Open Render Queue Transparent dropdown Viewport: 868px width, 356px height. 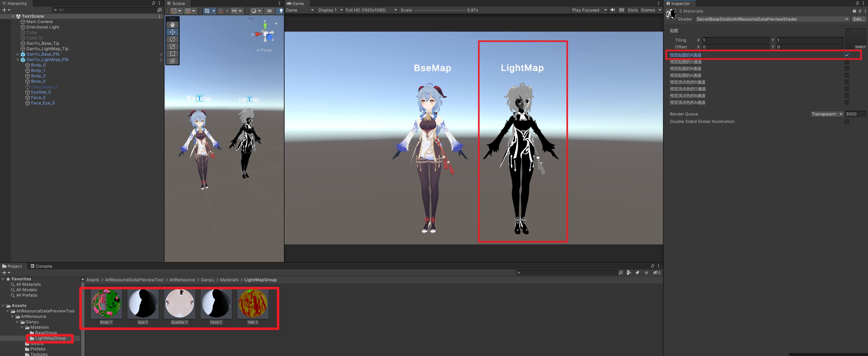coord(827,114)
